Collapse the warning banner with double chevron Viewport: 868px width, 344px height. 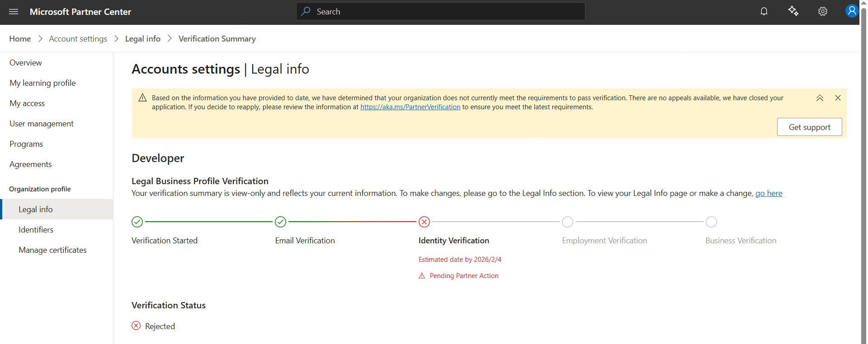point(820,98)
